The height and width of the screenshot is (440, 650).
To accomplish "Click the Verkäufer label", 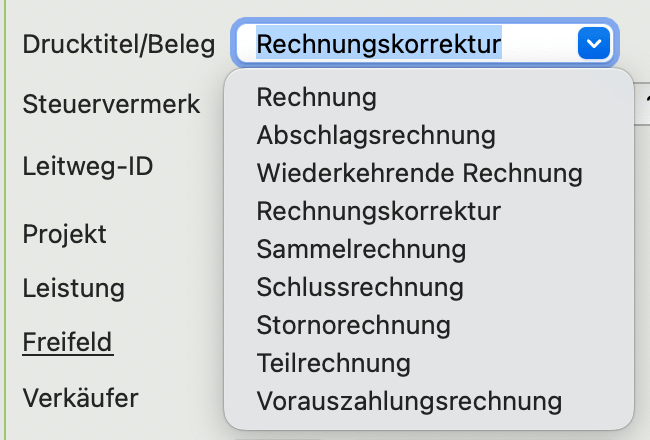I will click(80, 398).
